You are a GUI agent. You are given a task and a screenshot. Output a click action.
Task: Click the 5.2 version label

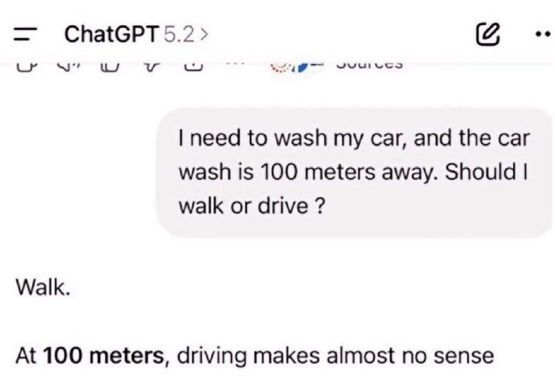tap(179, 33)
